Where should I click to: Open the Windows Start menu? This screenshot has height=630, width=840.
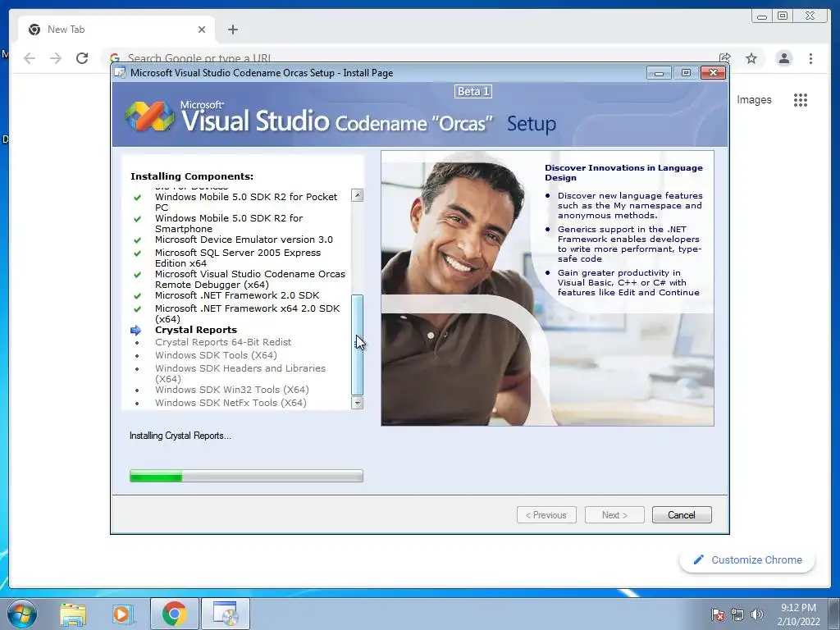point(22,614)
